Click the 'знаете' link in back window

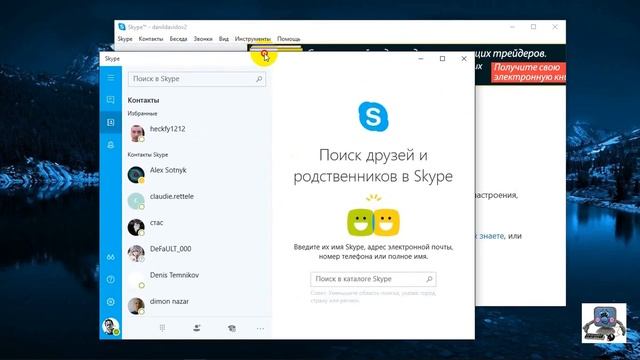(491, 236)
